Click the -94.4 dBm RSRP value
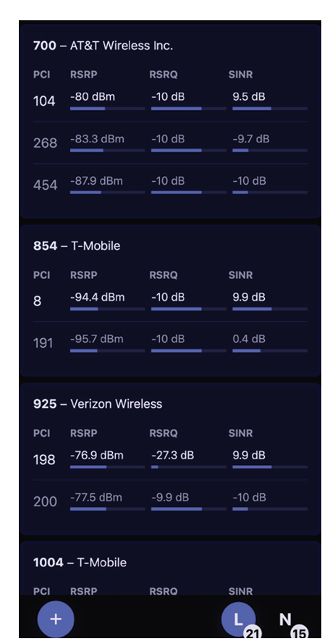The width and height of the screenshot is (330, 644). coord(97,297)
